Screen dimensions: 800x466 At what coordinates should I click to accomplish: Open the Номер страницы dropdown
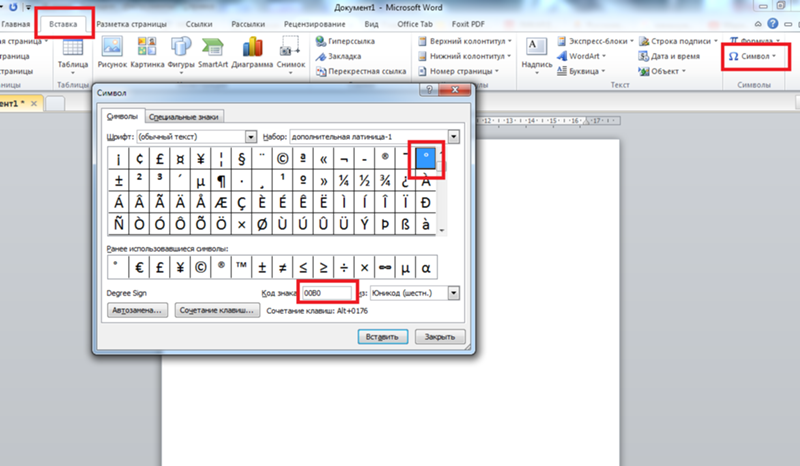coord(458,71)
